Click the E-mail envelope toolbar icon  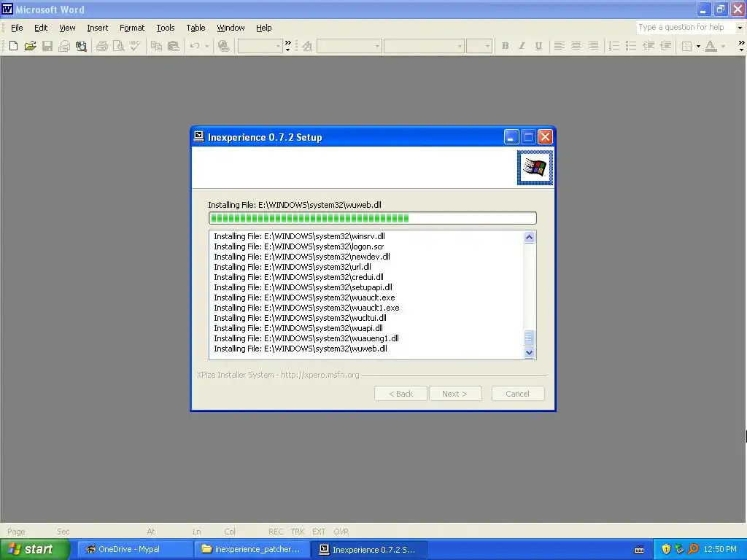[x=64, y=46]
